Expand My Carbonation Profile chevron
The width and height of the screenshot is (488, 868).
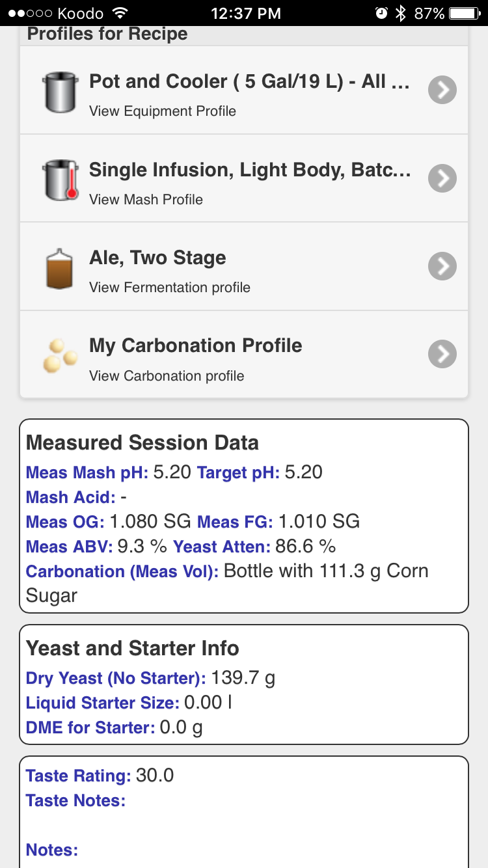442,354
